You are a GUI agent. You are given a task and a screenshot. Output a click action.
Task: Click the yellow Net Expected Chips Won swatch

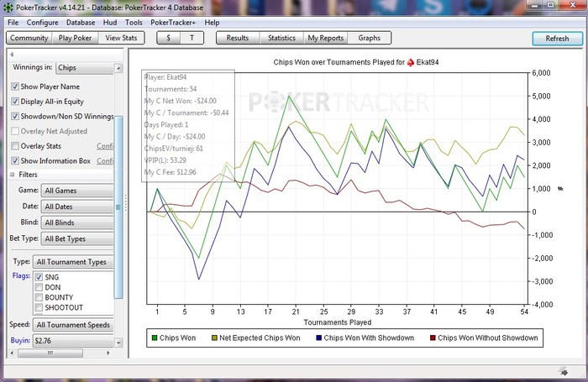214,338
